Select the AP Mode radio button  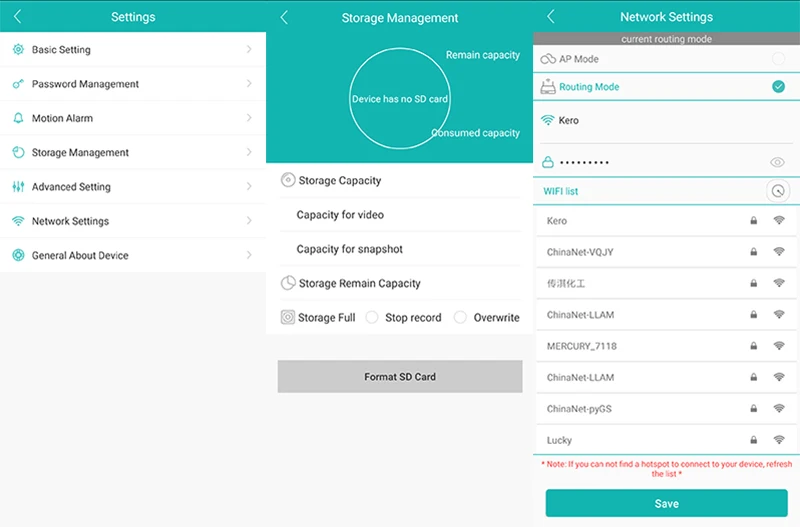pyautogui.click(x=779, y=59)
